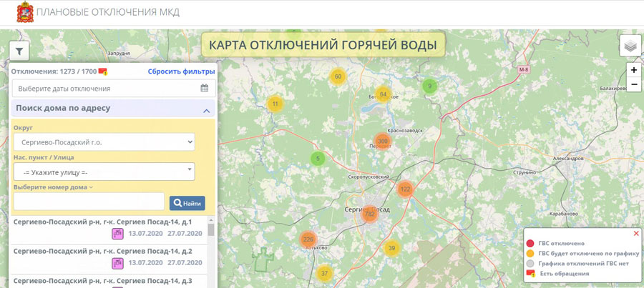Click the house number input field
The height and width of the screenshot is (288, 644).
tap(89, 203)
